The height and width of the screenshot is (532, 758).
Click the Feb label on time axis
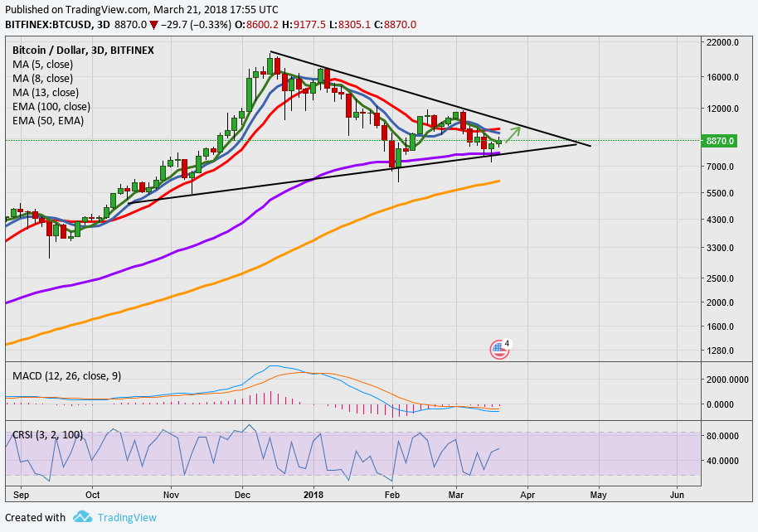392,495
